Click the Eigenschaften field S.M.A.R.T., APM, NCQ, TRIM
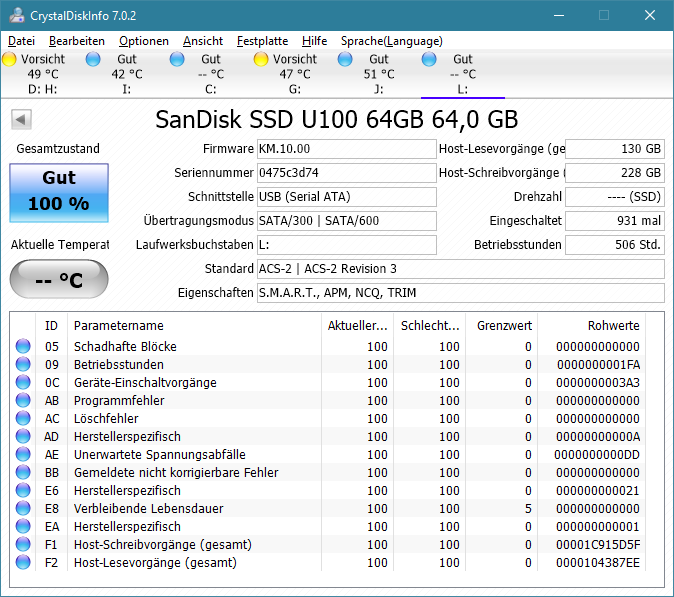 461,293
